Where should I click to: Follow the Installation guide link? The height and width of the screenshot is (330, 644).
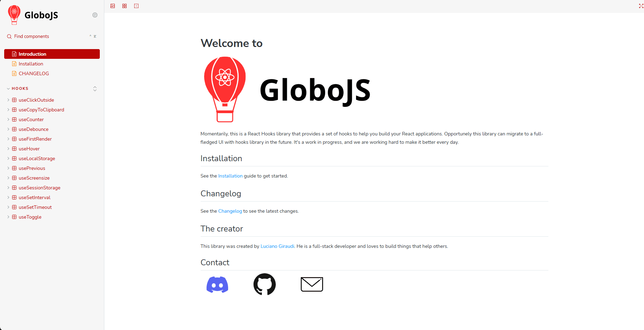(x=230, y=176)
